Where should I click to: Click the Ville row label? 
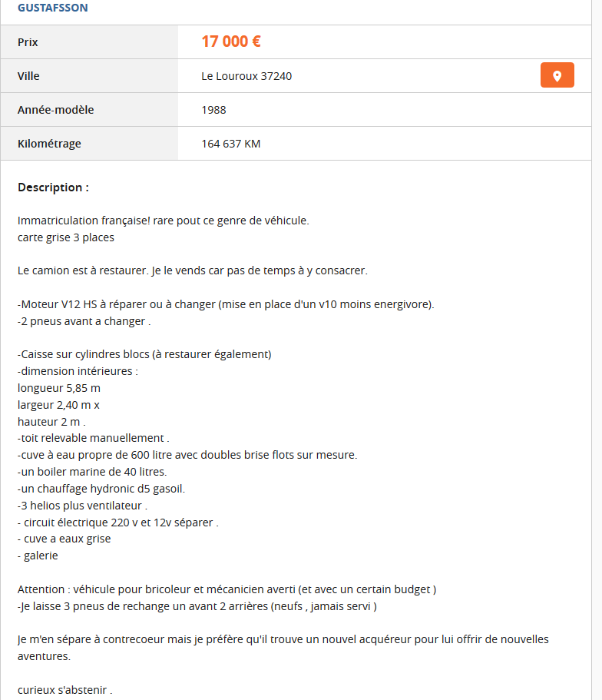(x=28, y=76)
